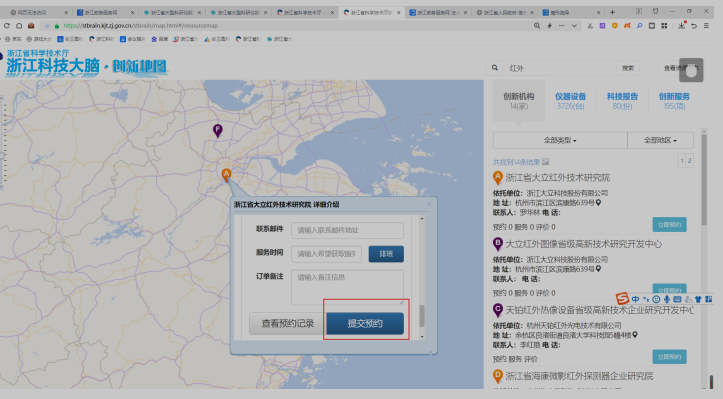Click the purple map marker F
Image resolution: width=723 pixels, height=399 pixels.
[x=218, y=131]
